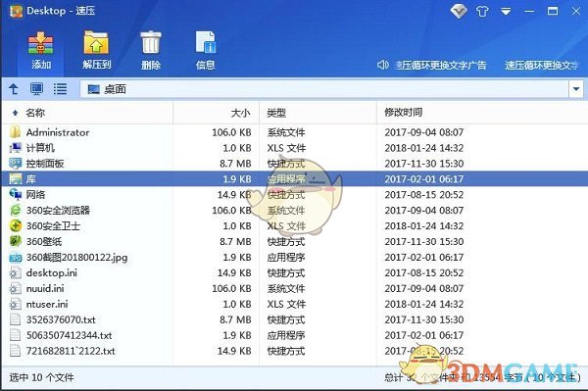Click the 选中 10 个文件 status text
Viewport: 588px width, 391px height.
[41, 377]
